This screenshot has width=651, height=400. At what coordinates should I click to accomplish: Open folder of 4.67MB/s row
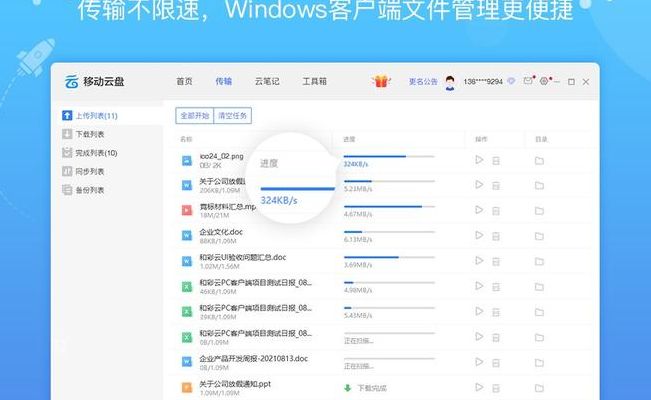coord(539,211)
